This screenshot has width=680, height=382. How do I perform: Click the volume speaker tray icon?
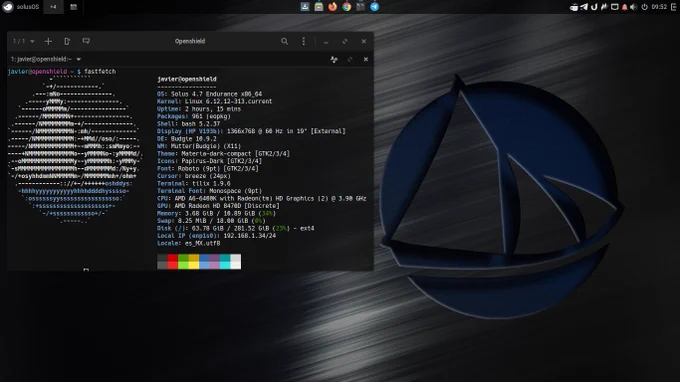[634, 7]
